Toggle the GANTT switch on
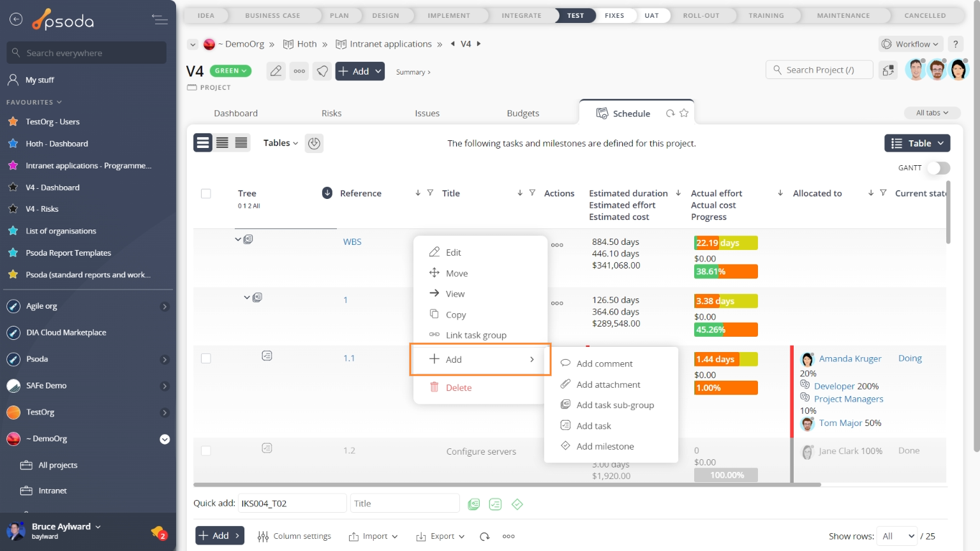The width and height of the screenshot is (980, 551). click(938, 168)
